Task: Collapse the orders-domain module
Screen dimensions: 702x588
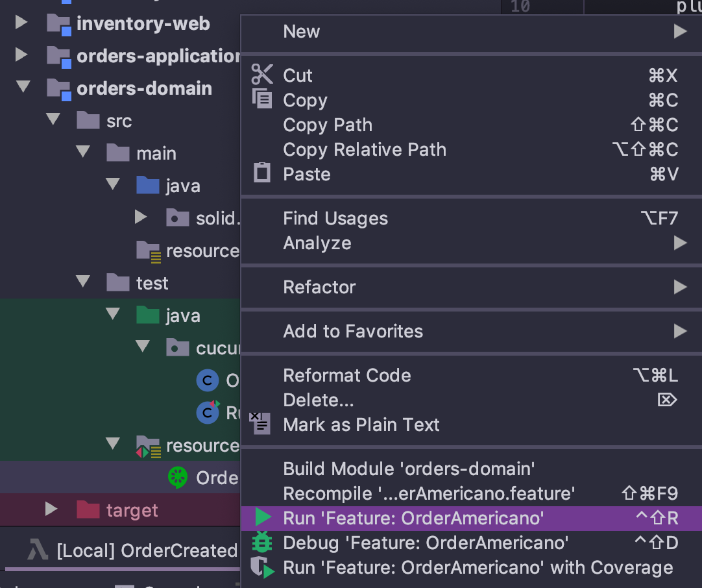Action: 23,87
